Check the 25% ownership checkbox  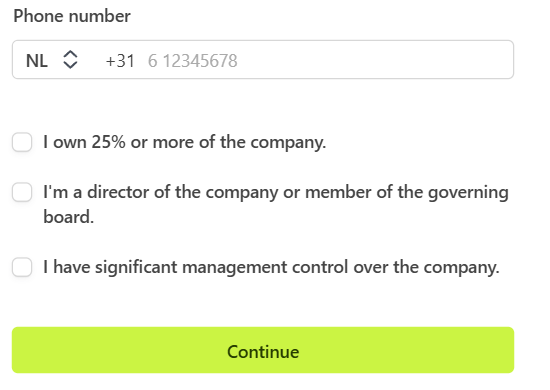[22, 142]
